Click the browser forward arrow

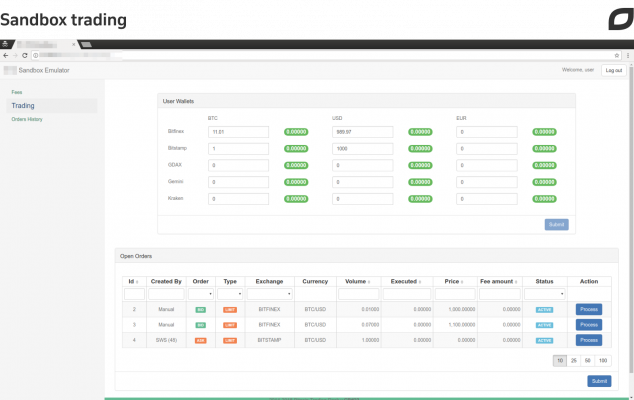[15, 55]
